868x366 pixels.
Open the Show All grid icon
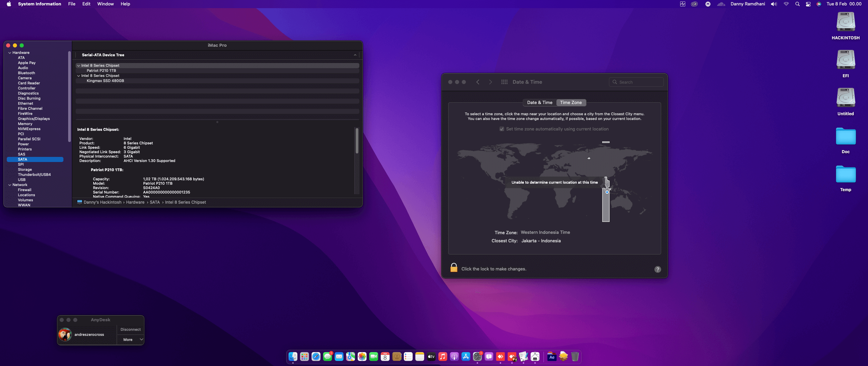click(504, 82)
